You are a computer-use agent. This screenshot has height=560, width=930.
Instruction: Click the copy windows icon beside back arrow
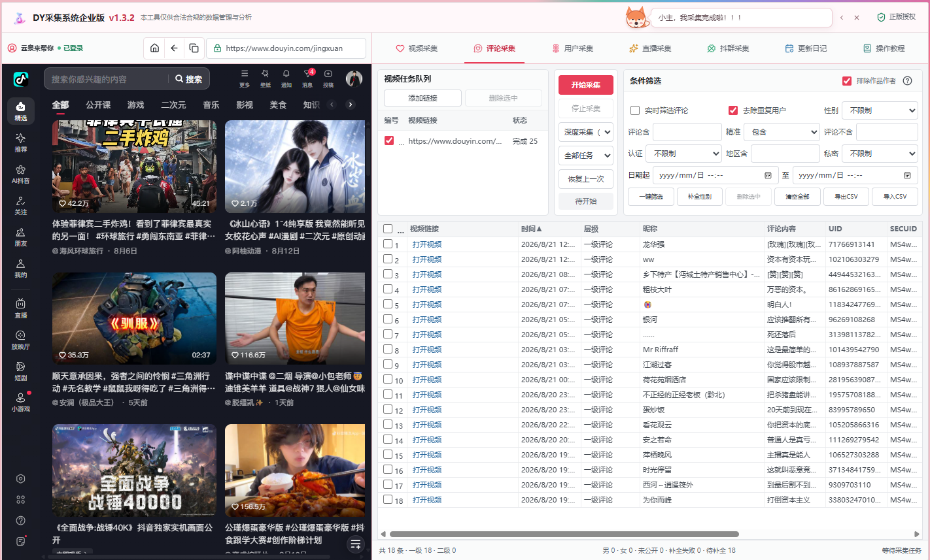(x=194, y=48)
